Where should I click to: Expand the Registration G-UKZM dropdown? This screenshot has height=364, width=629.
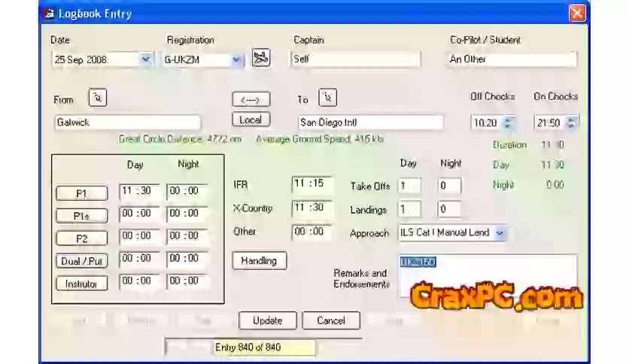coord(236,59)
